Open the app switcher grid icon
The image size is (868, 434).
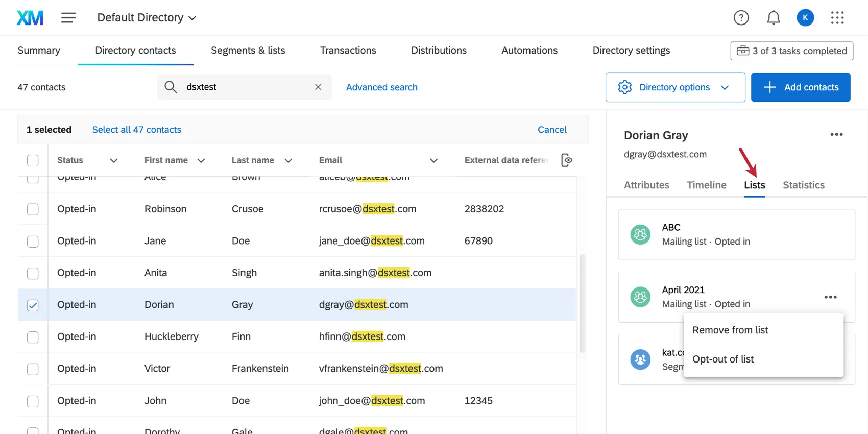pos(837,18)
